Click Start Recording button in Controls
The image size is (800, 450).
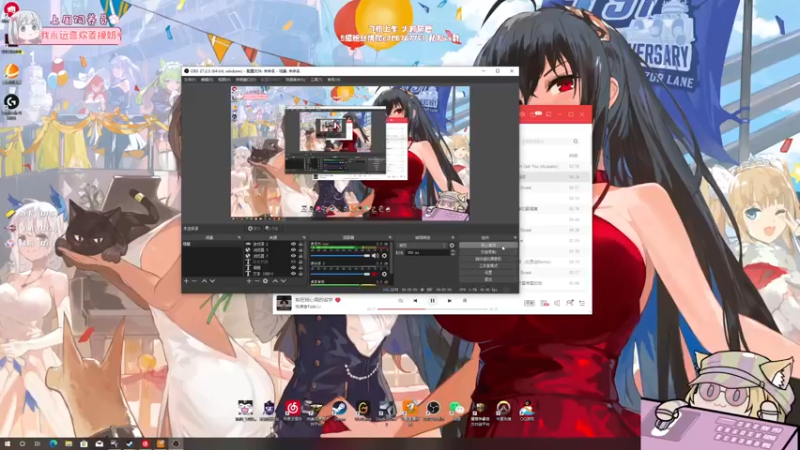click(488, 252)
